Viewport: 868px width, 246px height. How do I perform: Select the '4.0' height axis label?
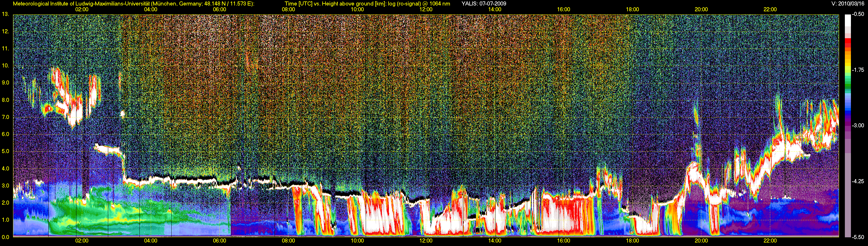(5, 168)
